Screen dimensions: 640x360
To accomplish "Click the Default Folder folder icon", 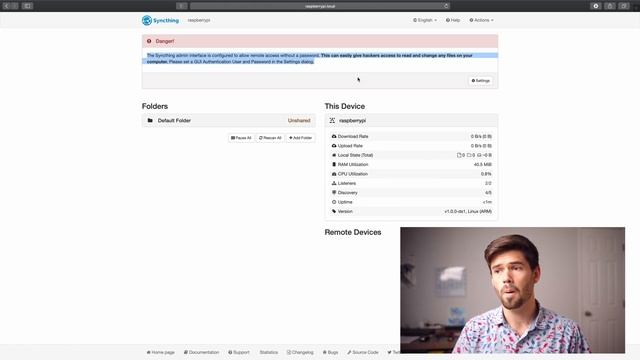I will click(x=150, y=120).
